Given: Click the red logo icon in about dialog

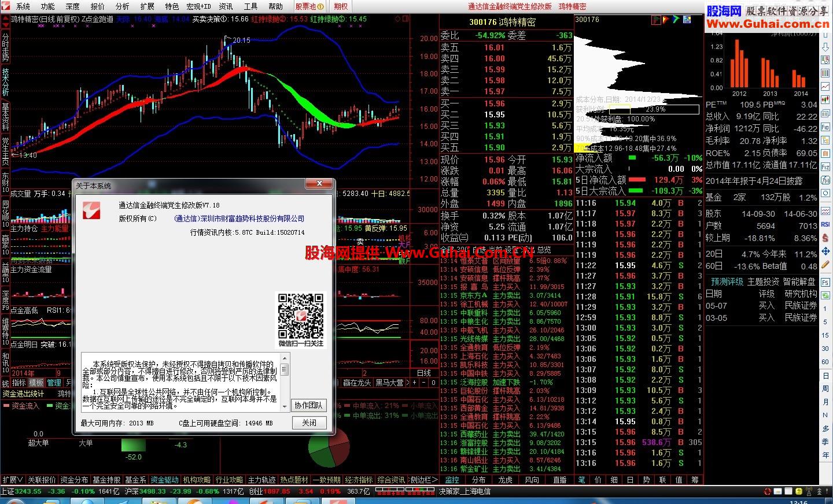Looking at the screenshot, I should (91, 210).
